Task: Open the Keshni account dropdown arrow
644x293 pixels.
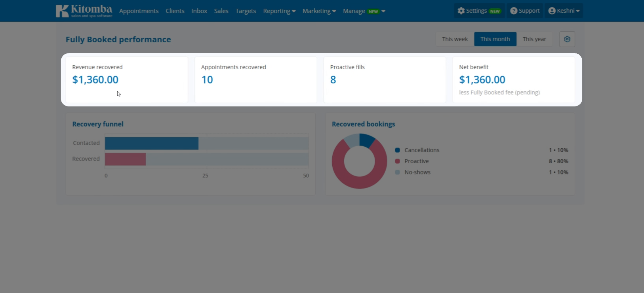Action: click(578, 11)
